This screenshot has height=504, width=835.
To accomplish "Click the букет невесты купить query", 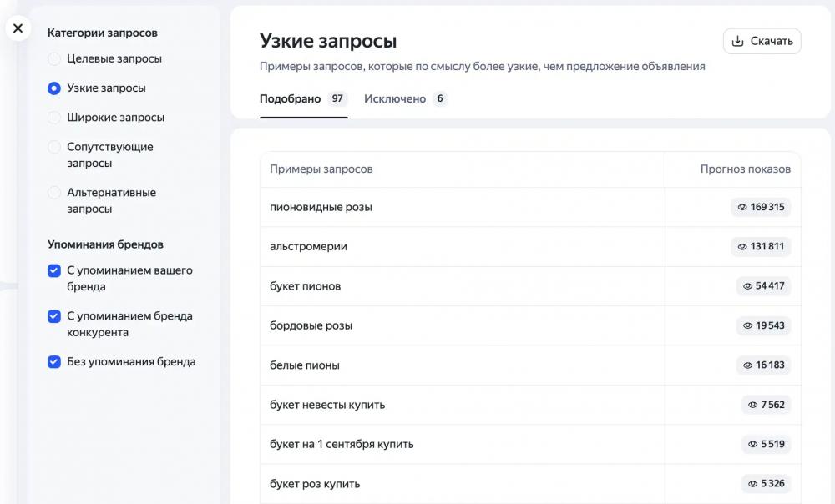I will tap(327, 405).
